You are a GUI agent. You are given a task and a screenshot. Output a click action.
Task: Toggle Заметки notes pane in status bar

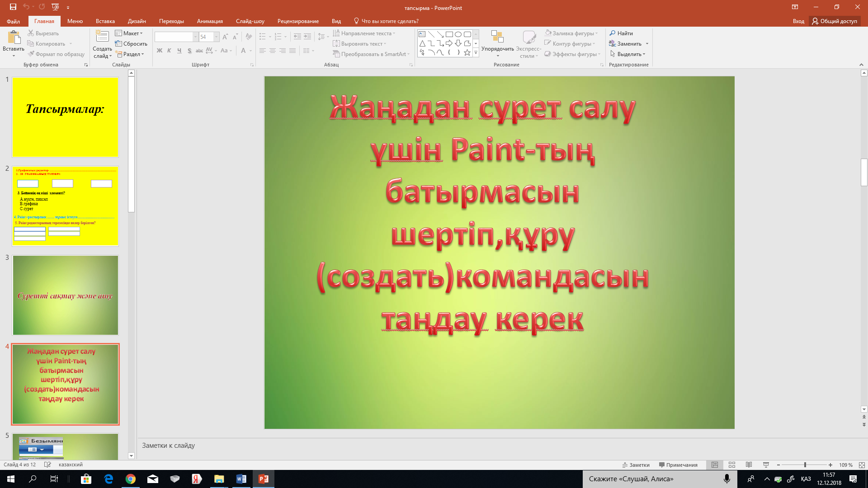click(636, 465)
